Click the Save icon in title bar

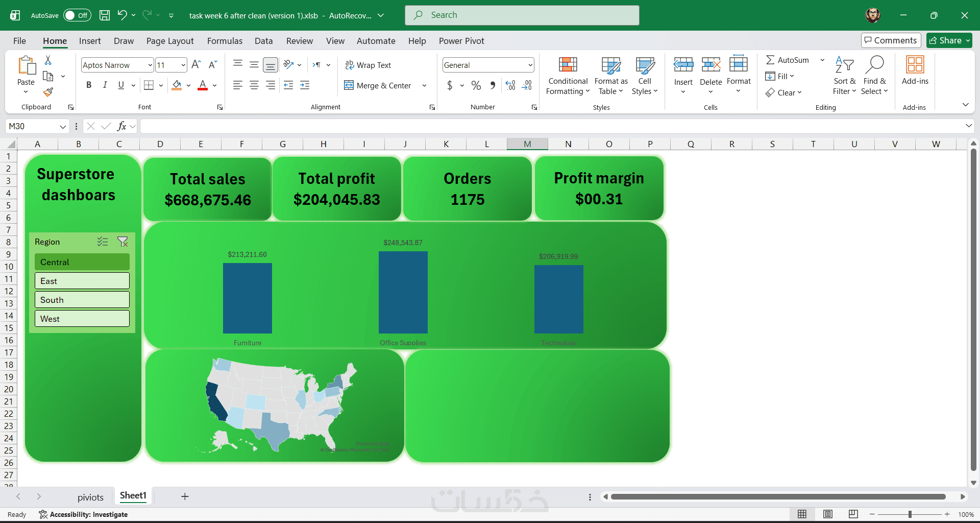pyautogui.click(x=105, y=15)
